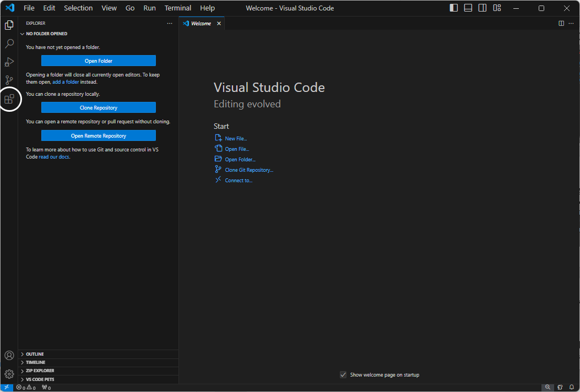Open the Accounts icon in the sidebar
Viewport: 580px width, 392px height.
click(9, 355)
